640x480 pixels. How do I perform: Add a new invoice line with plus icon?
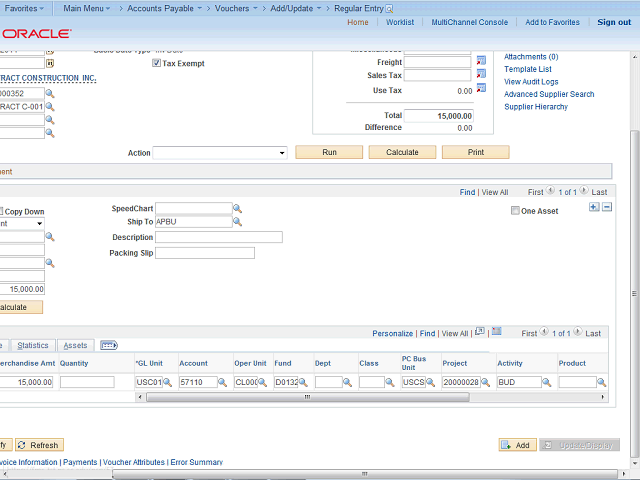[x=594, y=207]
